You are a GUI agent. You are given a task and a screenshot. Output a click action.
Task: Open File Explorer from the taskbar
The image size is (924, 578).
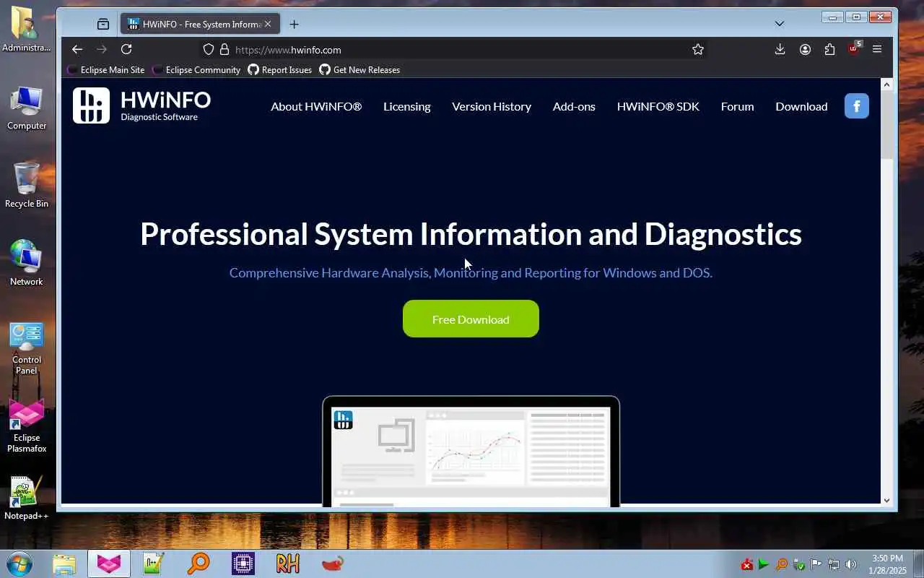click(x=64, y=564)
